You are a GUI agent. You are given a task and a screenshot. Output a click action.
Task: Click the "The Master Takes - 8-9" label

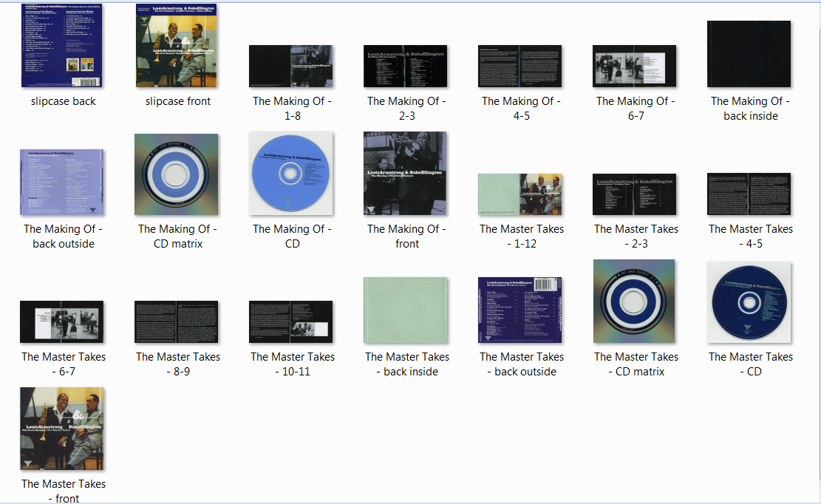pos(178,364)
